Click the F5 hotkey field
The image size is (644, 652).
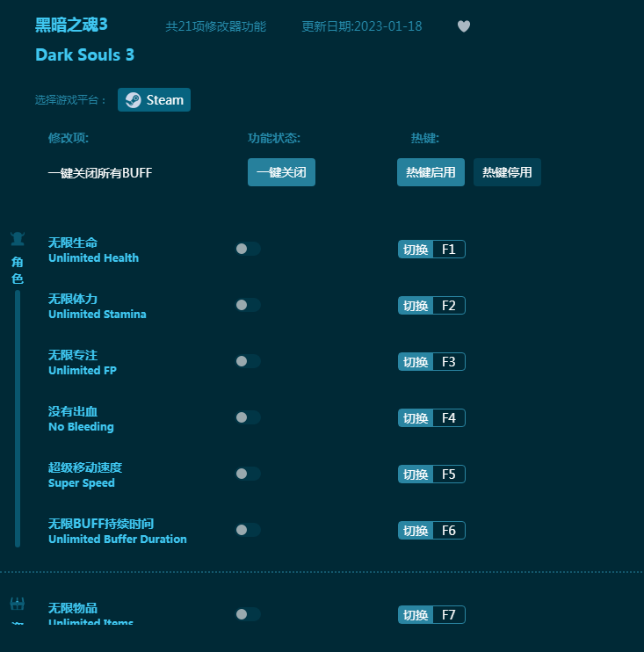point(449,474)
